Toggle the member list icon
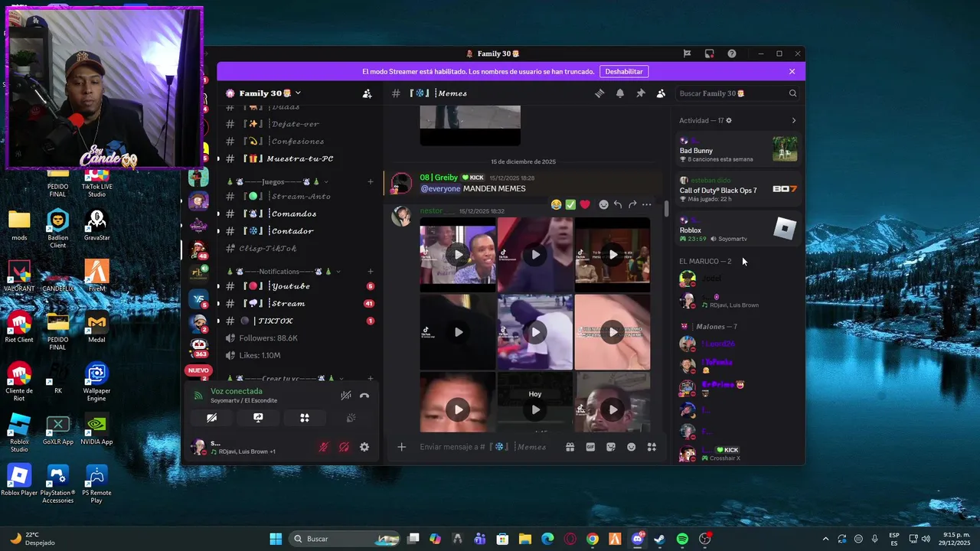 click(x=661, y=93)
